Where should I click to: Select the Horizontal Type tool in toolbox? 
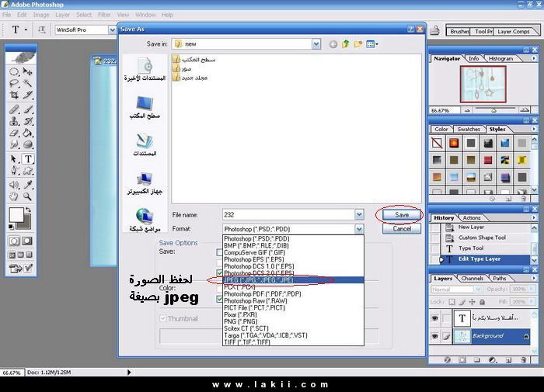(x=28, y=159)
